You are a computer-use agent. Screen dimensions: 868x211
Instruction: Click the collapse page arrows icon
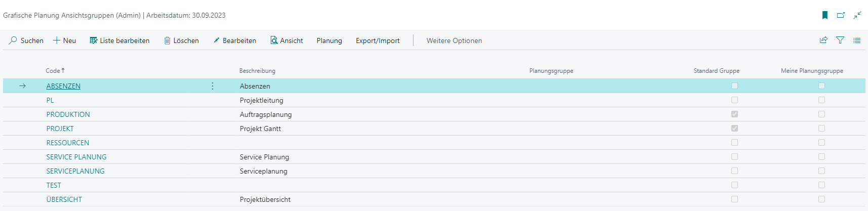(857, 15)
